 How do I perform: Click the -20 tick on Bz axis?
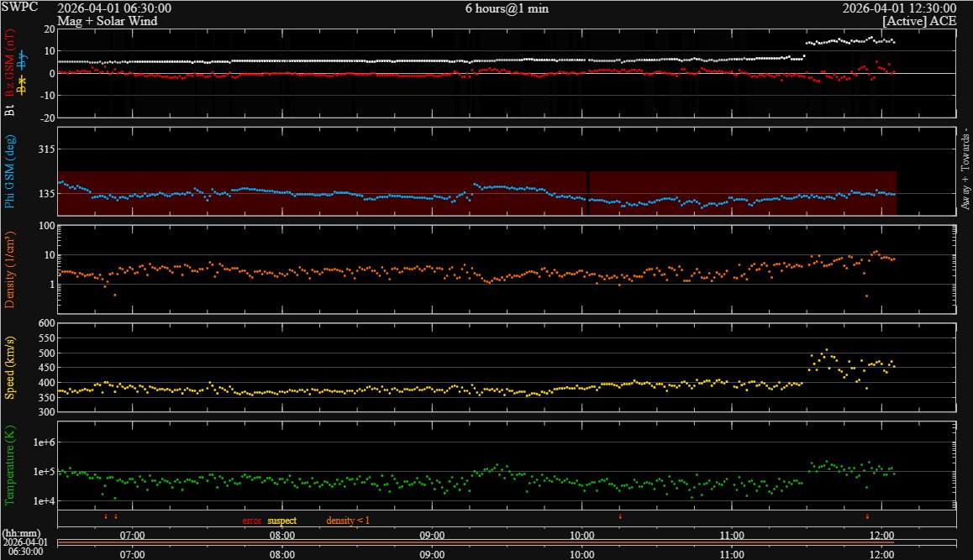pos(48,118)
